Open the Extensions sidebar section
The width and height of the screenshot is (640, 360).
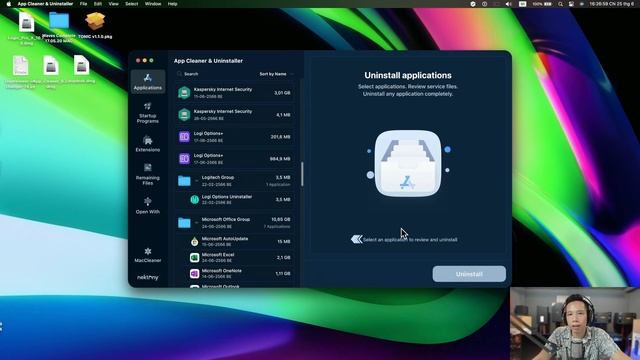click(x=148, y=144)
